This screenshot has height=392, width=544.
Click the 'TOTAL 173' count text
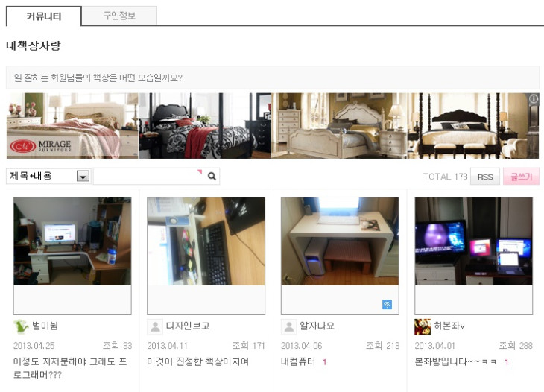click(x=445, y=177)
